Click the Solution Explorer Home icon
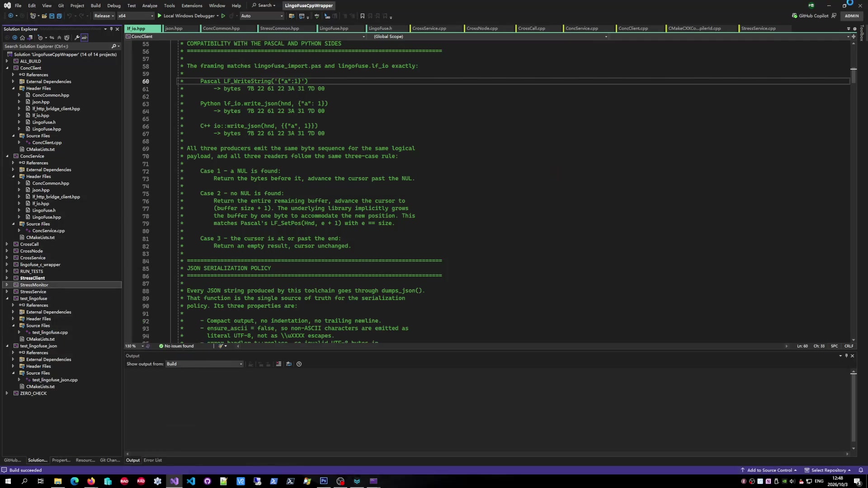This screenshot has height=488, width=868. point(22,38)
